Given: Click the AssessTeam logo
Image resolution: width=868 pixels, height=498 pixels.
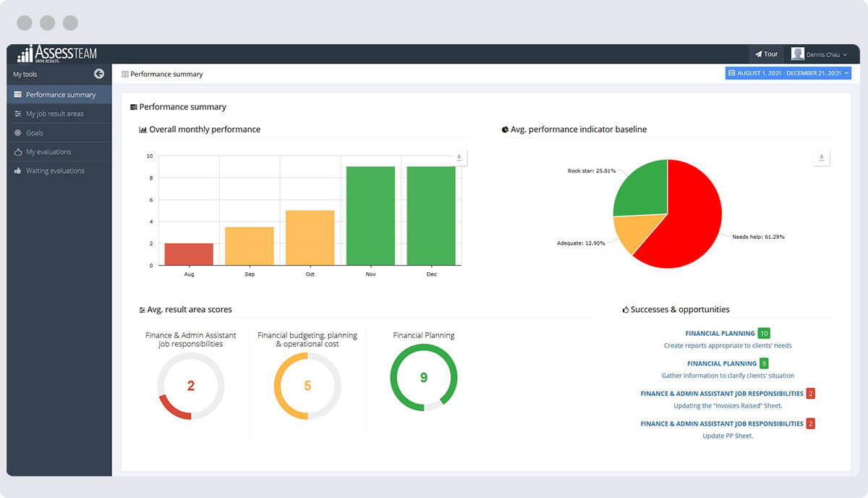Looking at the screenshot, I should (x=59, y=54).
